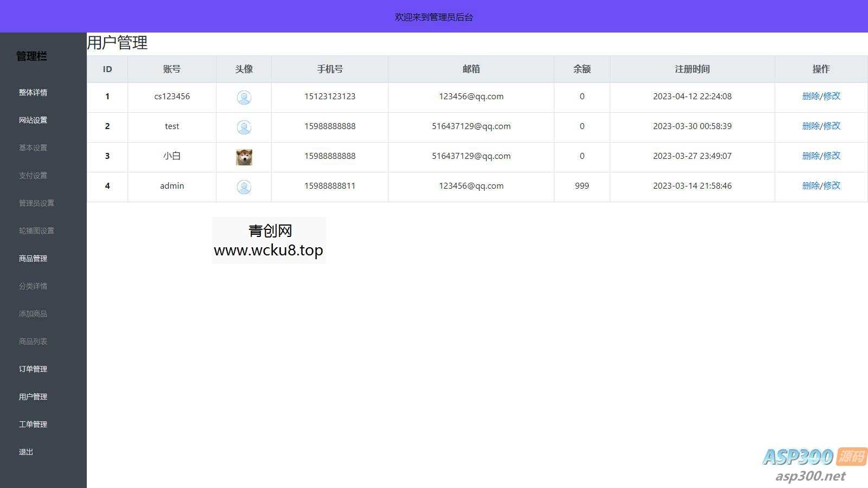Select 添加商品 to add a product
868x488 pixels.
(33, 313)
